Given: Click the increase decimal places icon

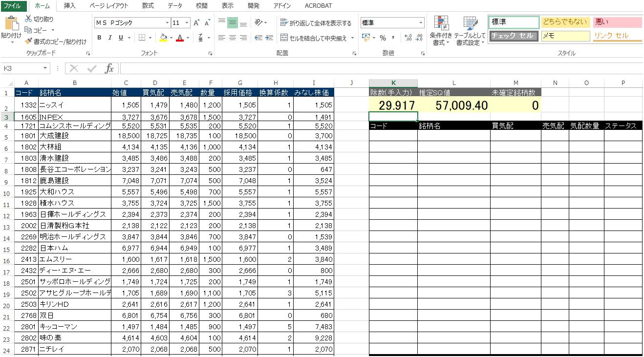Looking at the screenshot, I should (x=408, y=38).
